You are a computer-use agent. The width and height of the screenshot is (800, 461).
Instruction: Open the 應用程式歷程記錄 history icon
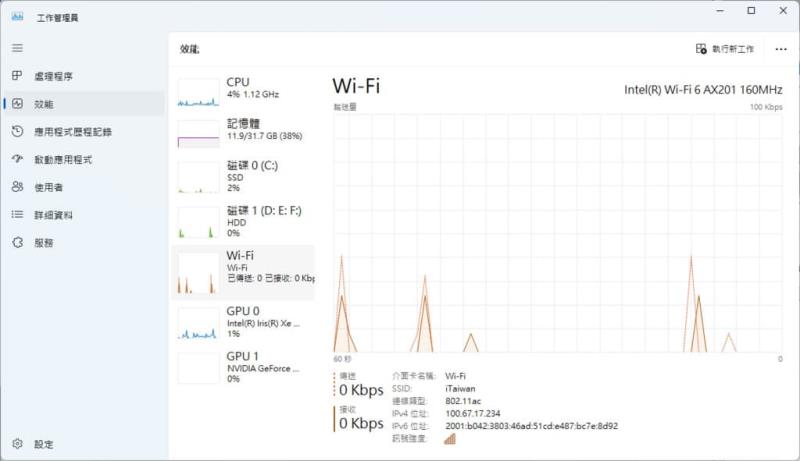click(17, 131)
